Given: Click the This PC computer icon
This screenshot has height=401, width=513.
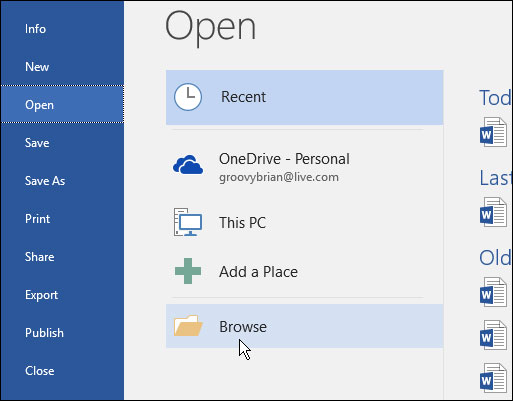Looking at the screenshot, I should point(188,222).
